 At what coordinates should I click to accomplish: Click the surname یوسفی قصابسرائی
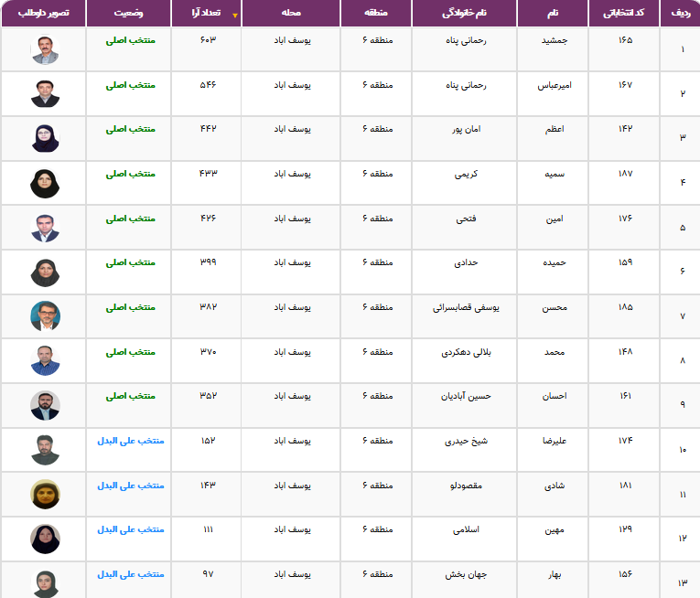tap(466, 307)
